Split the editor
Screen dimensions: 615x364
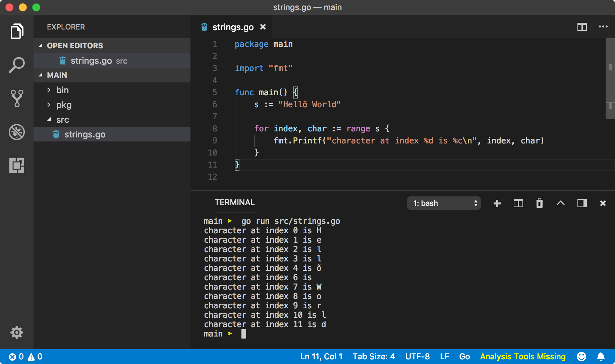(x=582, y=27)
